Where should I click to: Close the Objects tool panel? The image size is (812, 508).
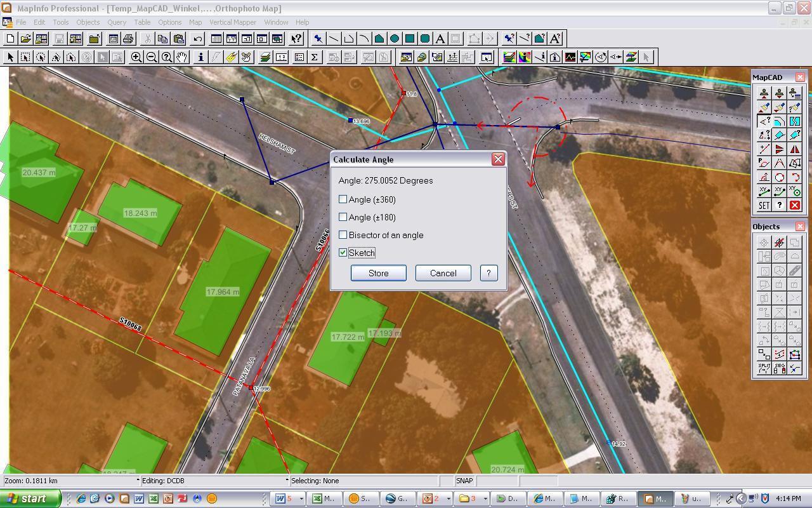[800, 226]
